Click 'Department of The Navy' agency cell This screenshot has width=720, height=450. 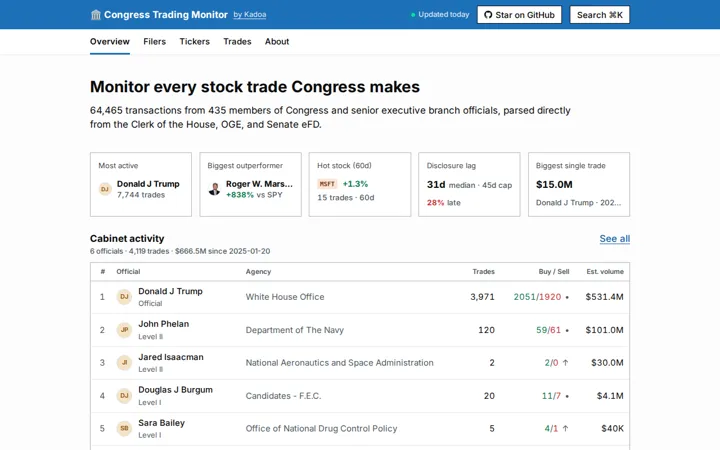click(x=295, y=330)
